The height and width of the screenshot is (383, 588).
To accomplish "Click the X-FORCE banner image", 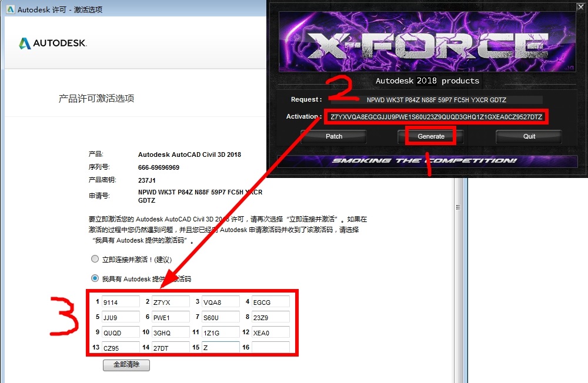I will [x=427, y=42].
